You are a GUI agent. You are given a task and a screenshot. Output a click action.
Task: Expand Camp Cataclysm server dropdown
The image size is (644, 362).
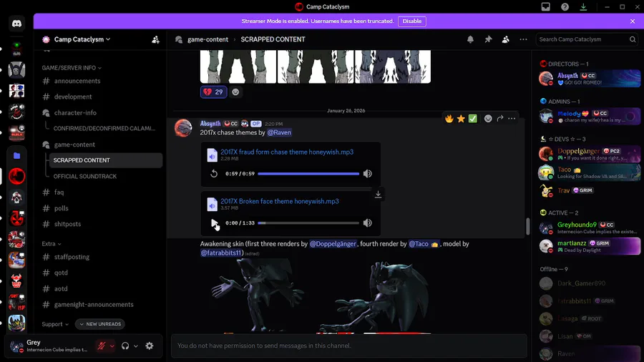point(82,39)
